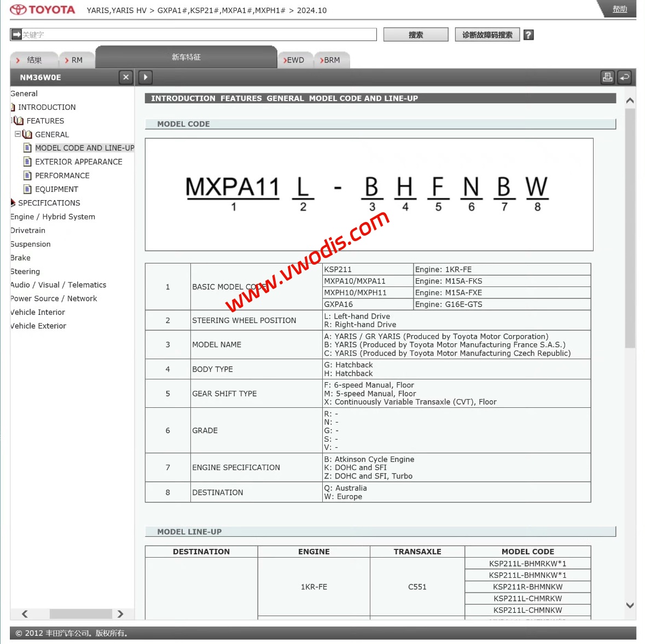Click the play arrow button beside NM36W0E
The image size is (645, 644).
click(146, 77)
